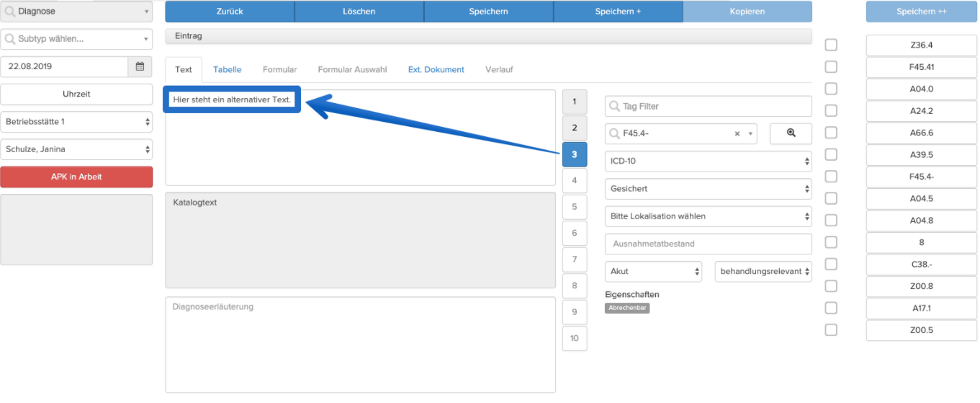The width and height of the screenshot is (980, 403).
Task: Open the Schulze, Janina dropdown
Action: click(76, 149)
